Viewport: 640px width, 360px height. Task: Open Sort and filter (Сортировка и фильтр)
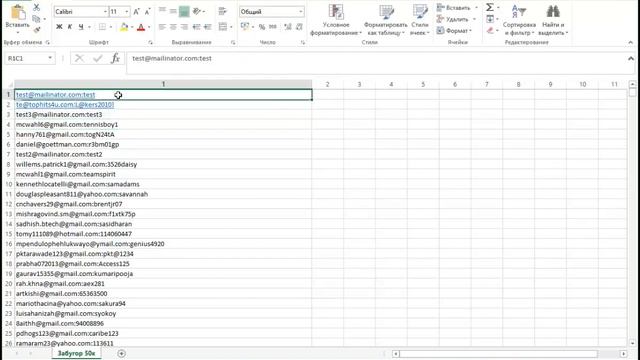[519, 20]
